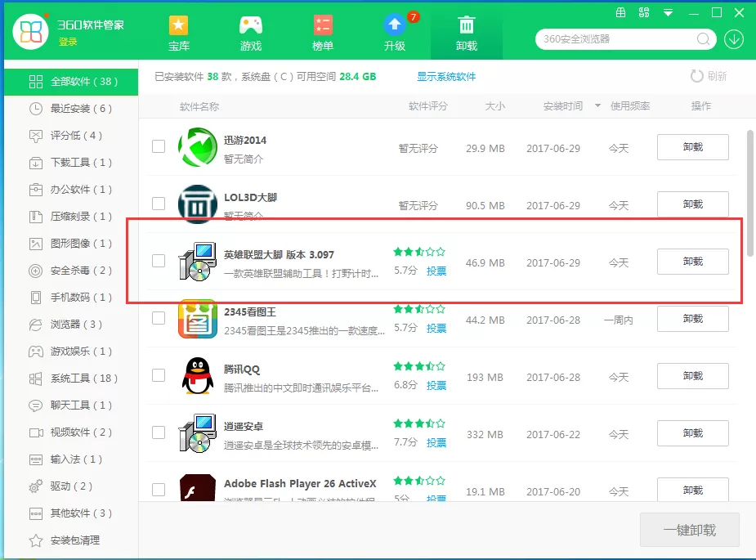
Task: Click the 登录 login link
Action: (x=68, y=42)
